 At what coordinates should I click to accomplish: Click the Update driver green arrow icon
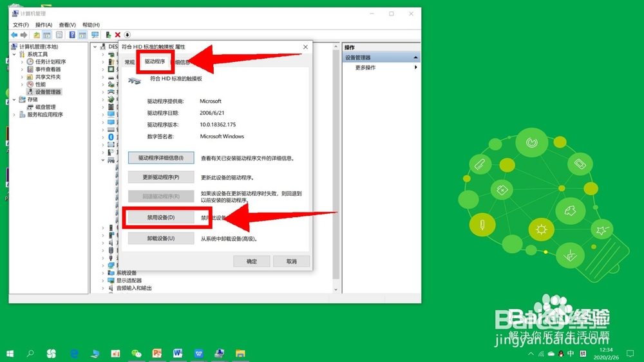pos(108,35)
